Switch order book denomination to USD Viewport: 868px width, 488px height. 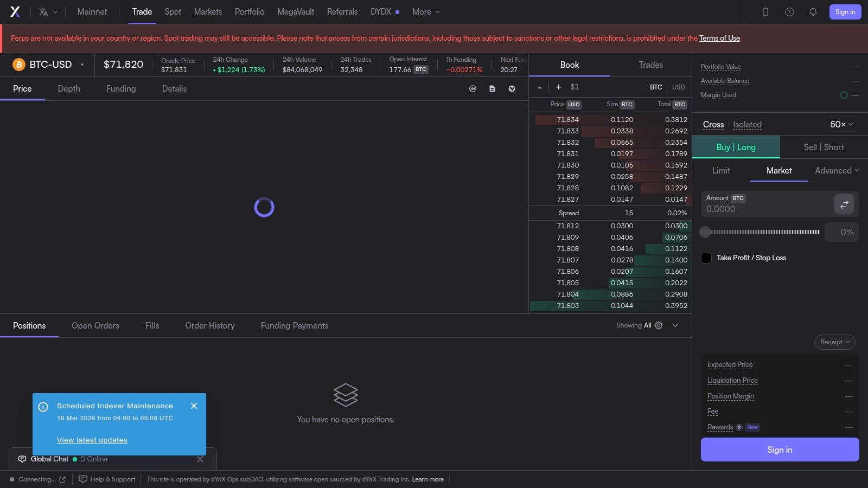click(x=679, y=87)
